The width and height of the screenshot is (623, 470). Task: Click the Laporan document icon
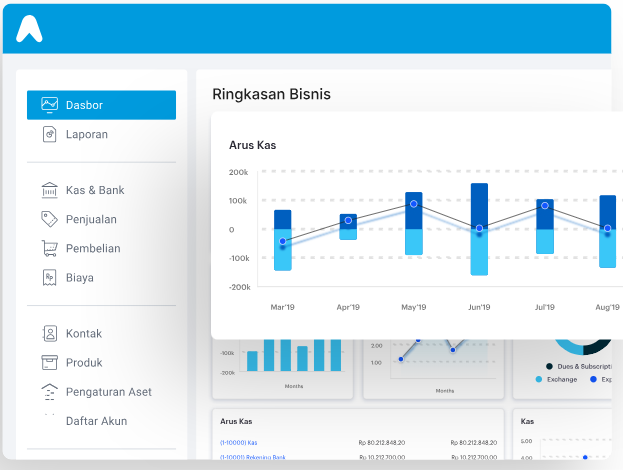pyautogui.click(x=50, y=134)
